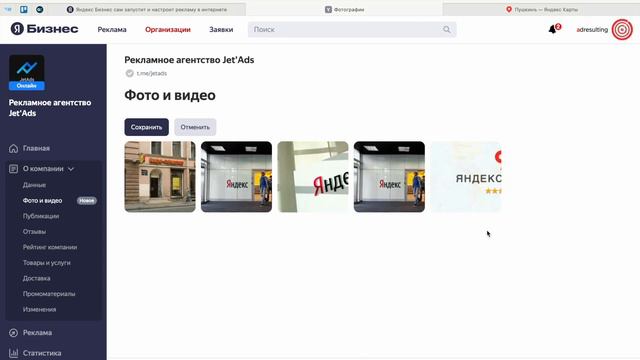Viewport: 640px width, 360px height.
Task: Open the Заявки top menu
Action: pyautogui.click(x=221, y=29)
